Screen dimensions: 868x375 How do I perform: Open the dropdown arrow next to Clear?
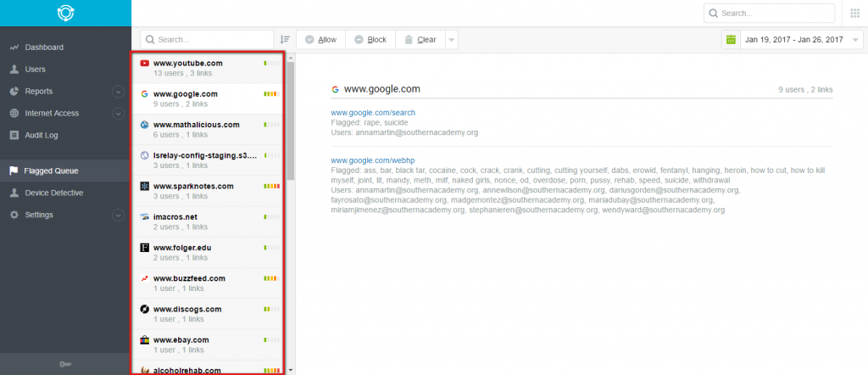(x=451, y=40)
